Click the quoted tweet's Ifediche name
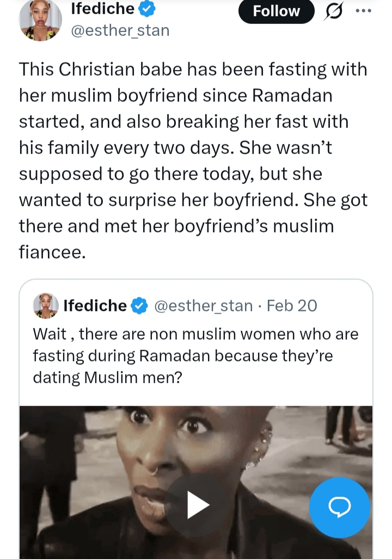The height and width of the screenshot is (559, 392). click(95, 306)
